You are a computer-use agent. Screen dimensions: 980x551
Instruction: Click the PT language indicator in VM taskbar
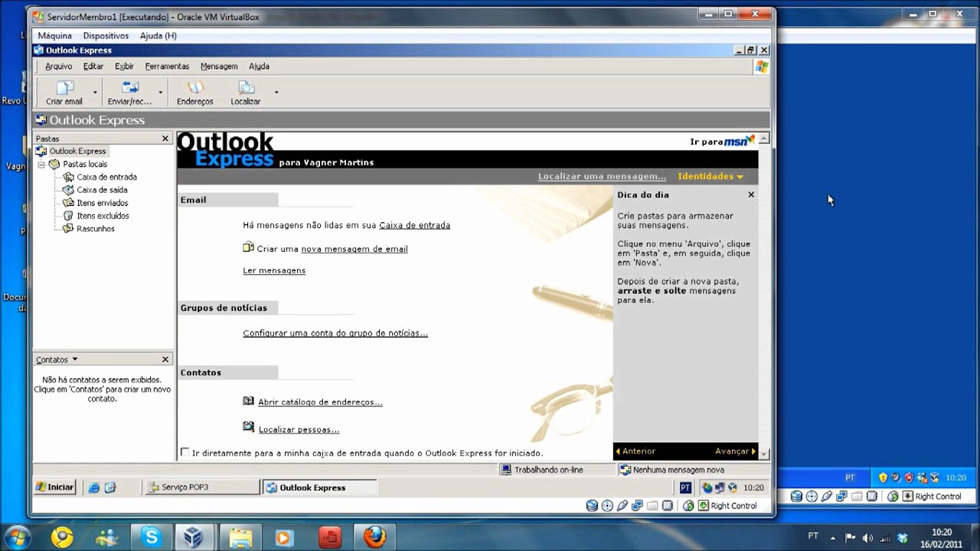[685, 487]
